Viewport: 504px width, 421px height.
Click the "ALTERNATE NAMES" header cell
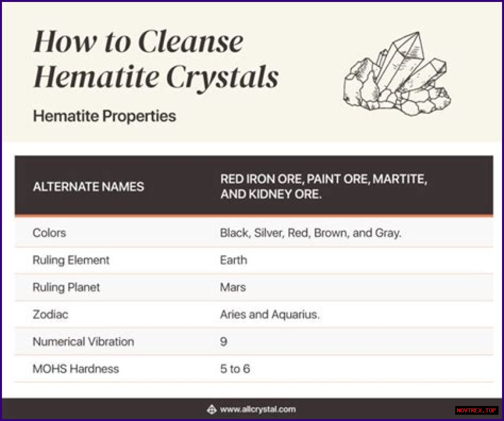pyautogui.click(x=89, y=187)
